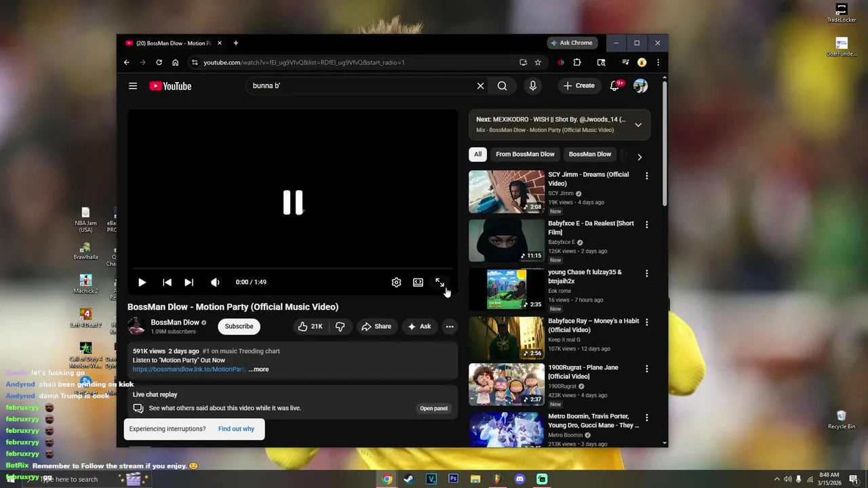Enter full screen mode
The image size is (868, 488).
440,282
